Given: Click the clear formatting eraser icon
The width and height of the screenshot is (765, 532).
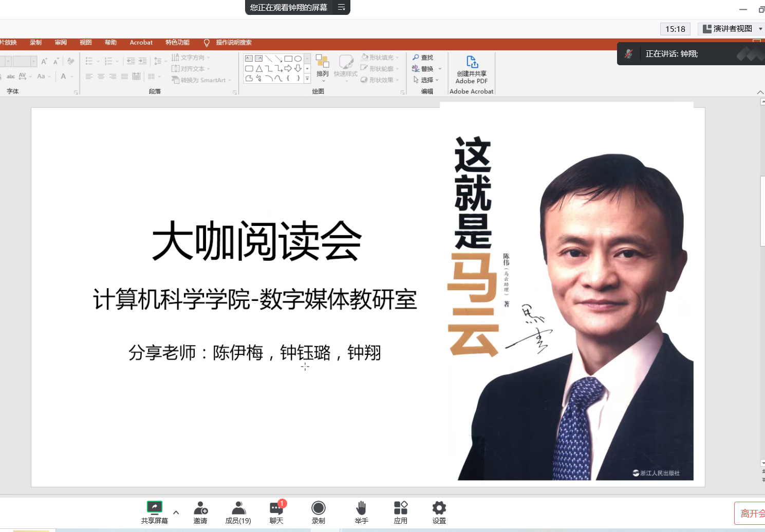Looking at the screenshot, I should 71,62.
